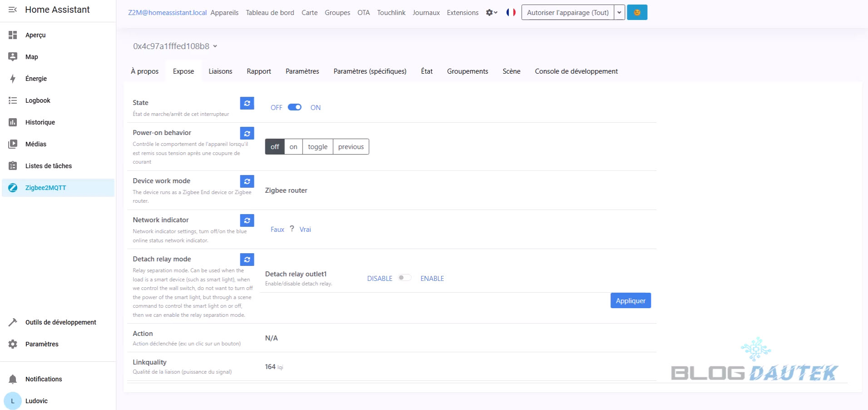Screen dimensions: 868x410
Task: Open the permit join dropdown arrow
Action: click(619, 12)
